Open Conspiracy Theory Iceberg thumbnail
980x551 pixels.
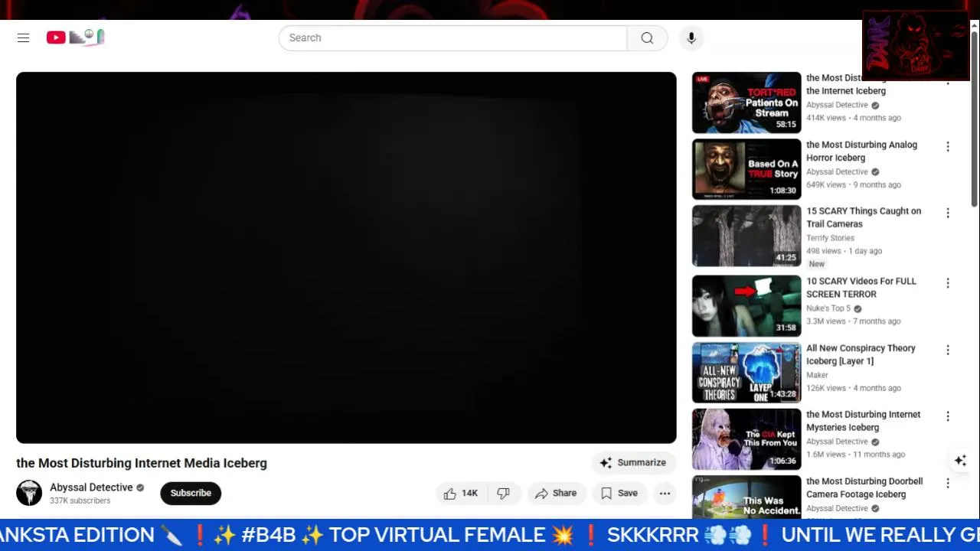click(x=746, y=373)
